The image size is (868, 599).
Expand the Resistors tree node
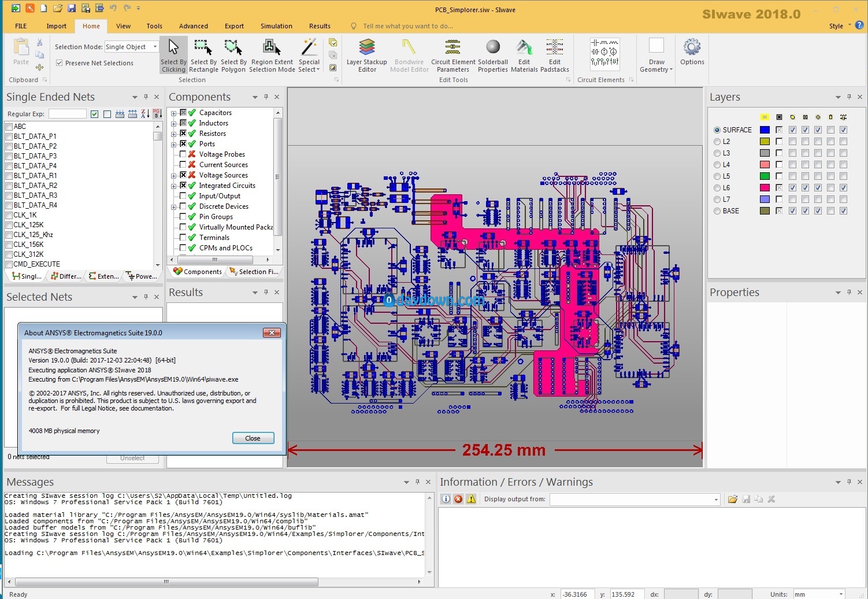[173, 134]
